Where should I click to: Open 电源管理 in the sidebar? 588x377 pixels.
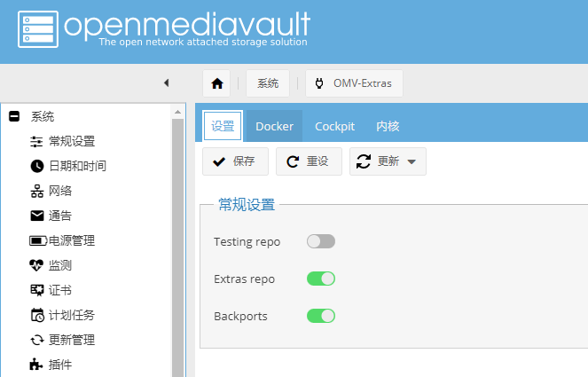(72, 240)
